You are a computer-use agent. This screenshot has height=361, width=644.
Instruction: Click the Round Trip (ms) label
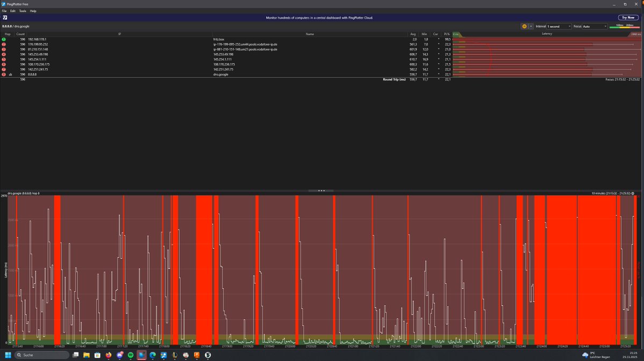point(394,79)
